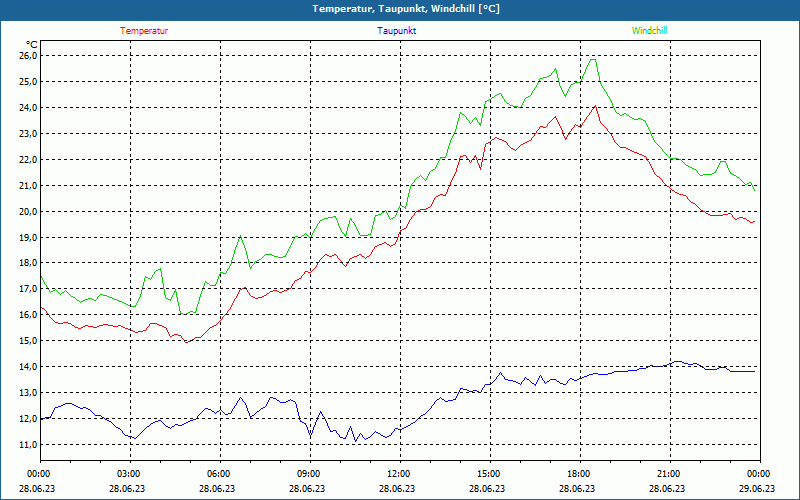Click the '23,0' y-axis value

28,133
